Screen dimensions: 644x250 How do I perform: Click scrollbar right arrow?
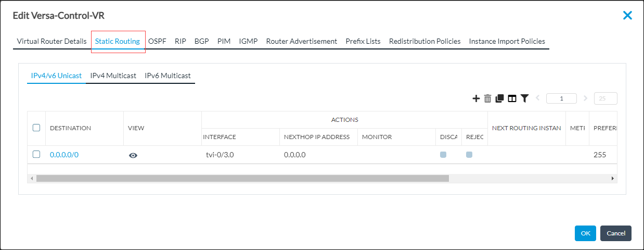(x=612, y=178)
